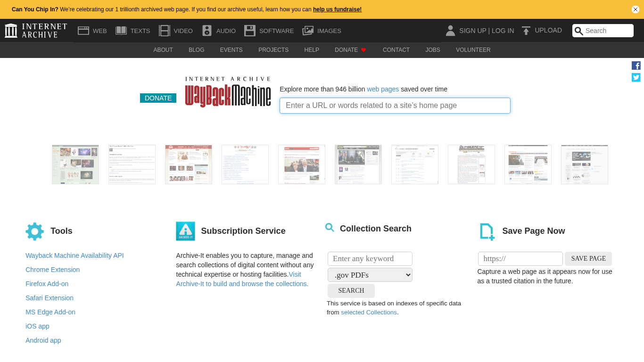The height and width of the screenshot is (362, 644).
Task: Open the last archived site thumbnail
Action: (x=585, y=165)
